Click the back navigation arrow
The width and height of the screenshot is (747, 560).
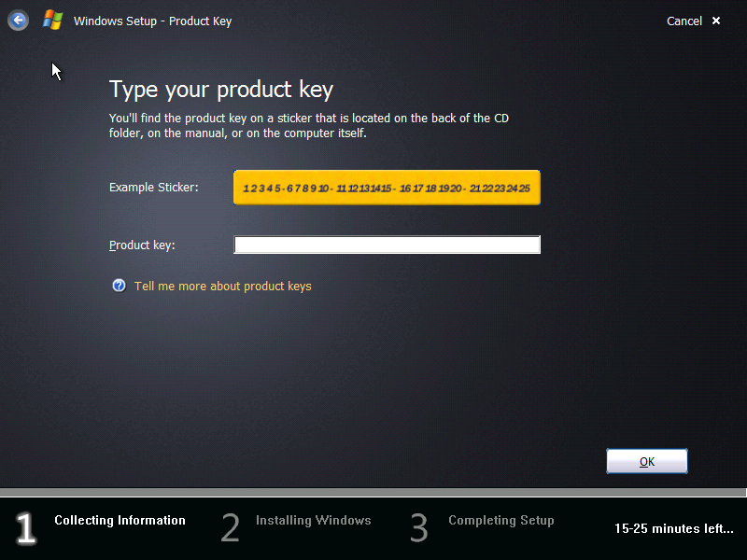pos(18,20)
